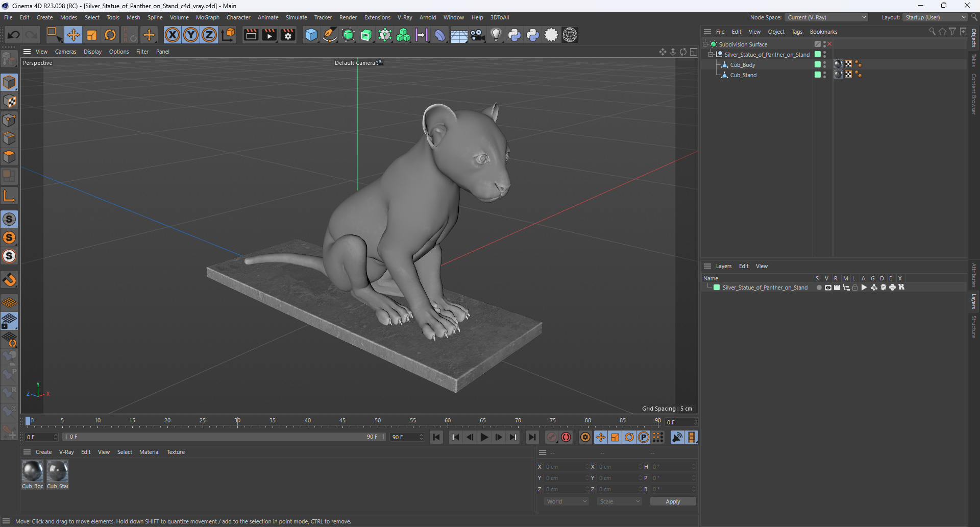Screen dimensions: 980x527
Task: Open the MoGraph Cloner icon
Action: [403, 35]
